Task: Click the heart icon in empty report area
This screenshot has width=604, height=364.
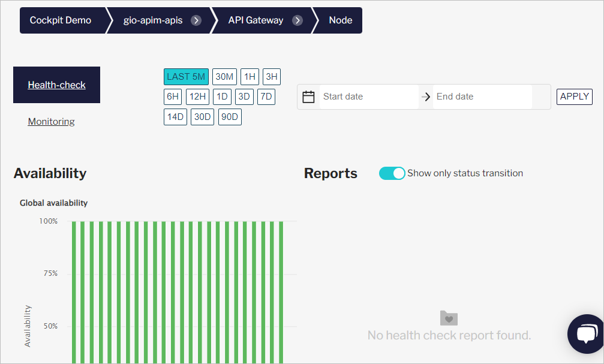Action: (449, 318)
